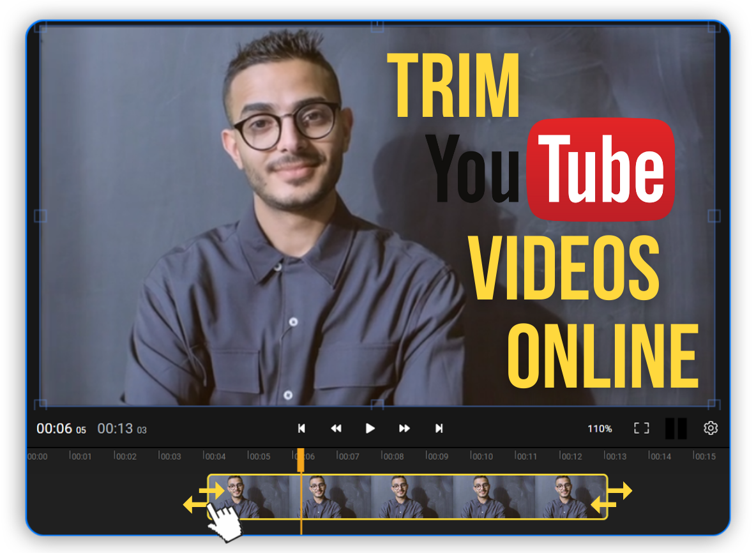
Task: Click the 00:01 mark on the timeline ruler
Action: pyautogui.click(x=80, y=456)
